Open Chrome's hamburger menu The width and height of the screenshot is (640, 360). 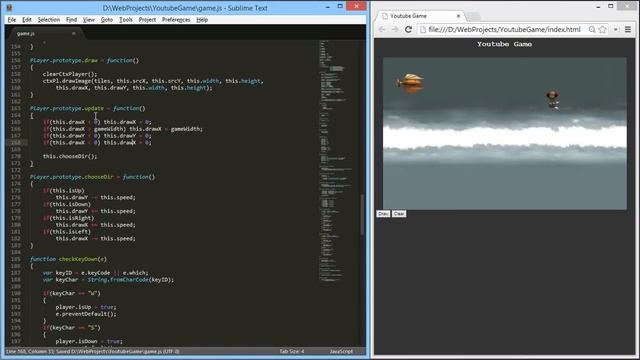click(628, 29)
